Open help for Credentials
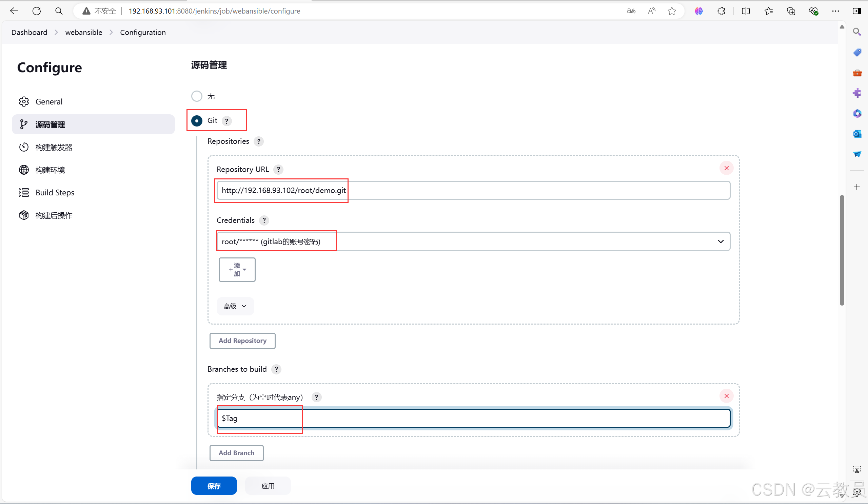Image resolution: width=868 pixels, height=504 pixels. [264, 220]
